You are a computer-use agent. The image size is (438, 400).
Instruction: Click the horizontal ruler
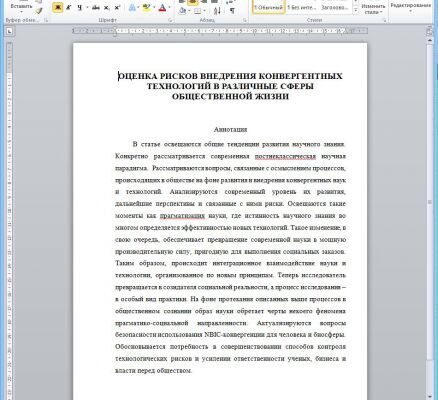tap(220, 31)
